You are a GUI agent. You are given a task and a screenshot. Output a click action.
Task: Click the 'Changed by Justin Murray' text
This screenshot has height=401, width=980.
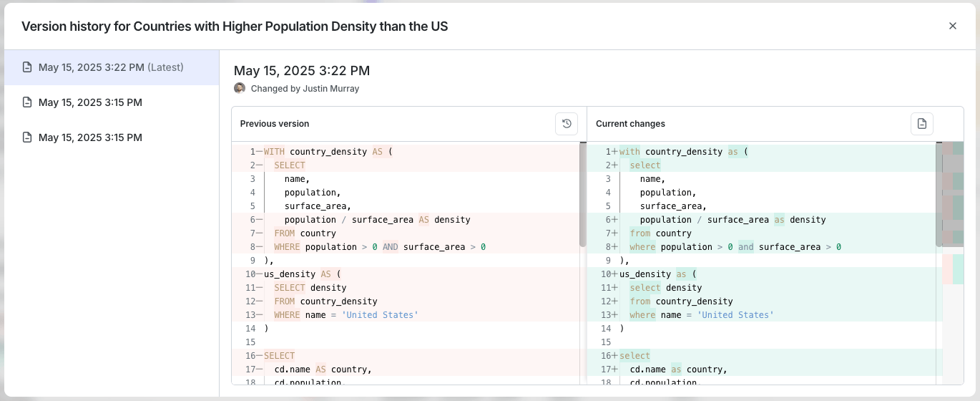click(x=305, y=89)
